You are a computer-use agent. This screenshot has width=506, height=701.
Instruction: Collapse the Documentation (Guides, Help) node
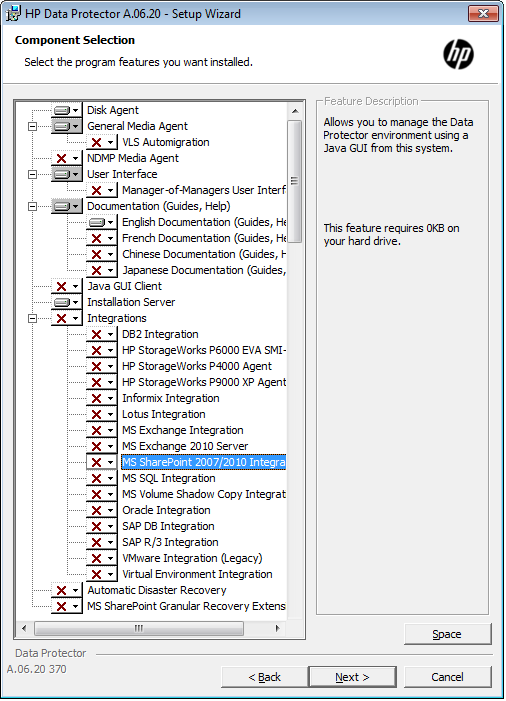tap(32, 207)
